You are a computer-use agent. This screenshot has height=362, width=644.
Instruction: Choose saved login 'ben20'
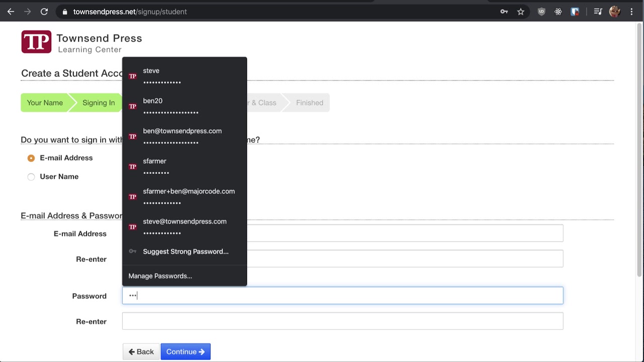[185, 106]
